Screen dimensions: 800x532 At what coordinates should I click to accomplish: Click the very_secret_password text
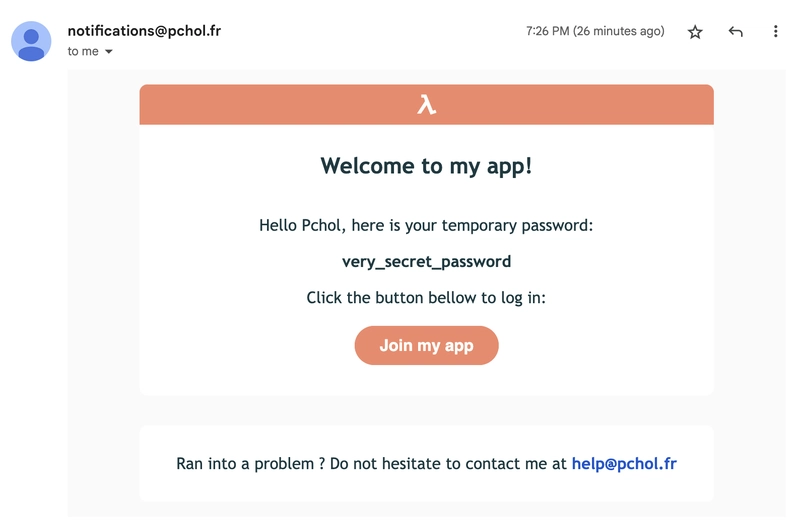(427, 262)
